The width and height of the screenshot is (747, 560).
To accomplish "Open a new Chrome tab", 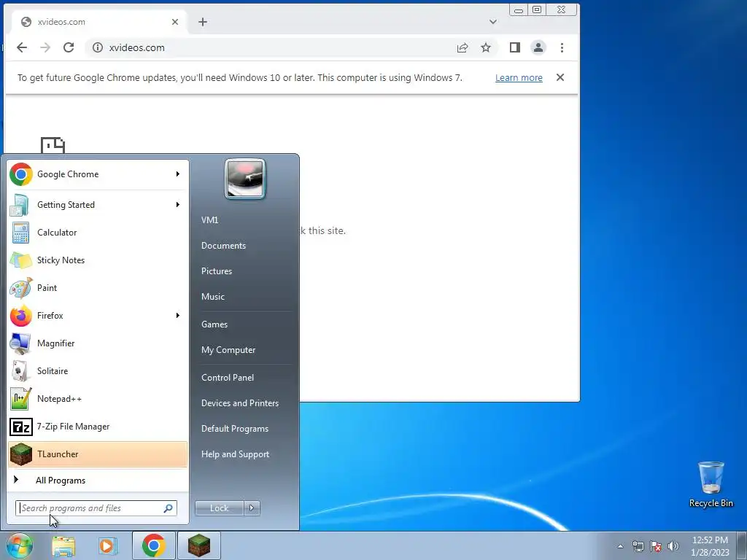I will pos(203,22).
